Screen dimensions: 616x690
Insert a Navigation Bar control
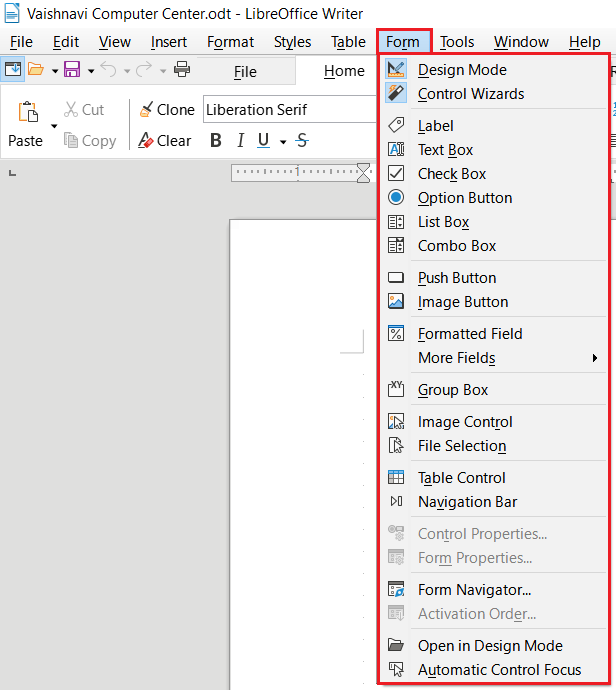pyautogui.click(x=493, y=502)
